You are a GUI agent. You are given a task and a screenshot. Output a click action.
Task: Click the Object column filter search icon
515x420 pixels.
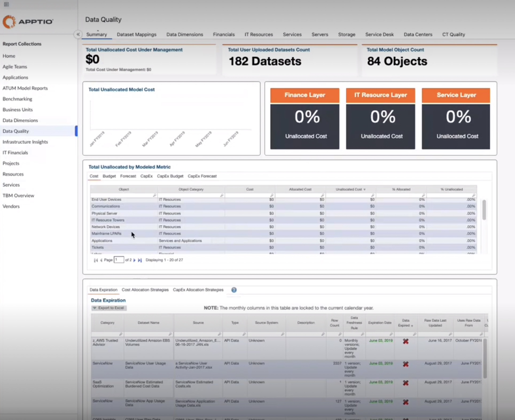[154, 195]
